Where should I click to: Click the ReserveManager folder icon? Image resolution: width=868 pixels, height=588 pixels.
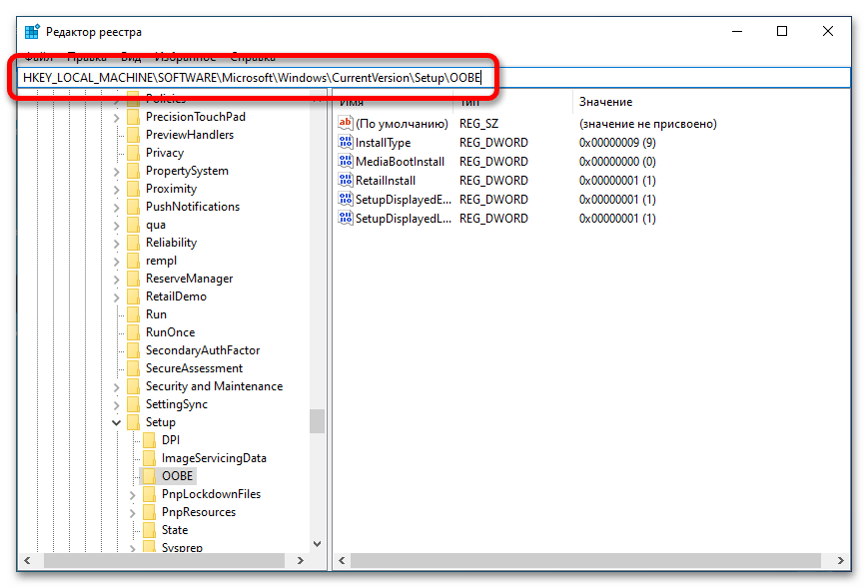(x=133, y=279)
